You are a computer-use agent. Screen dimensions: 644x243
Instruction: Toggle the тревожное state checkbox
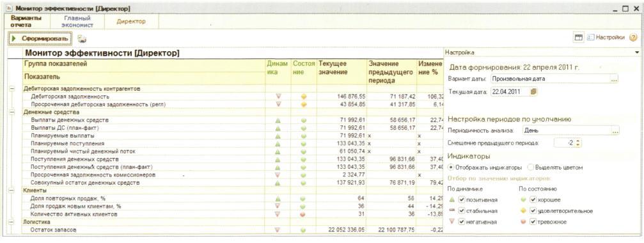click(533, 222)
